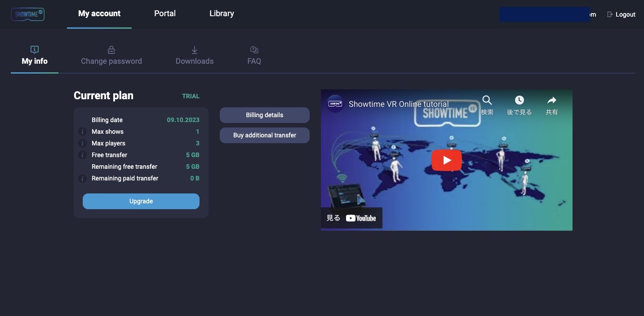Viewport: 644px width, 316px height.
Task: Click the Showtime VR logo
Action: pos(27,14)
